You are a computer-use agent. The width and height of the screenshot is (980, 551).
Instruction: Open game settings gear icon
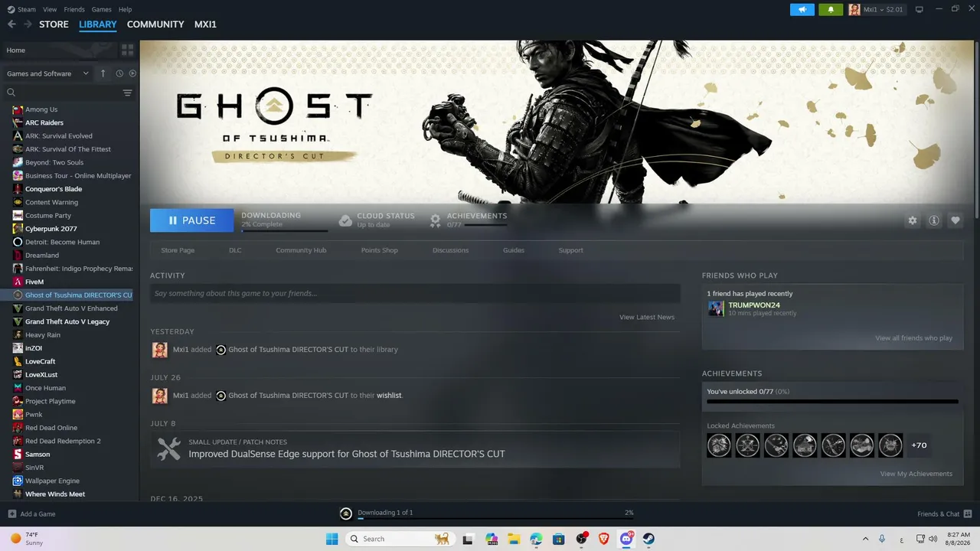coord(912,220)
